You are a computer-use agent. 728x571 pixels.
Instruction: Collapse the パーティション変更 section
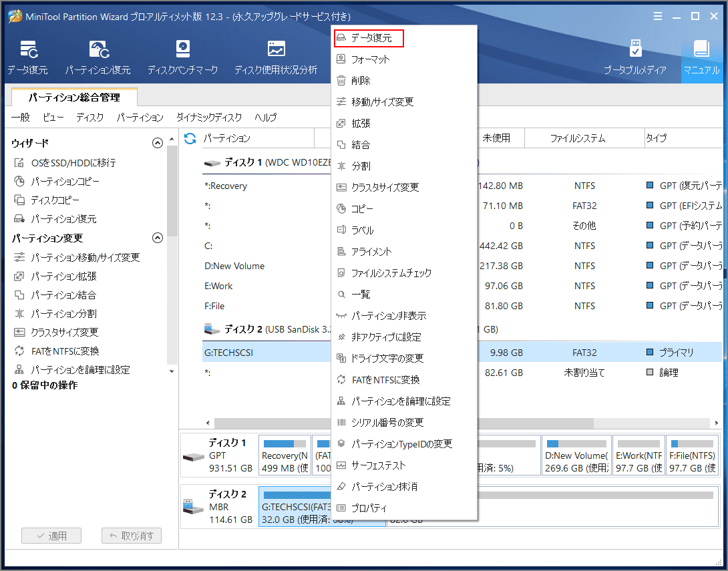[x=158, y=237]
